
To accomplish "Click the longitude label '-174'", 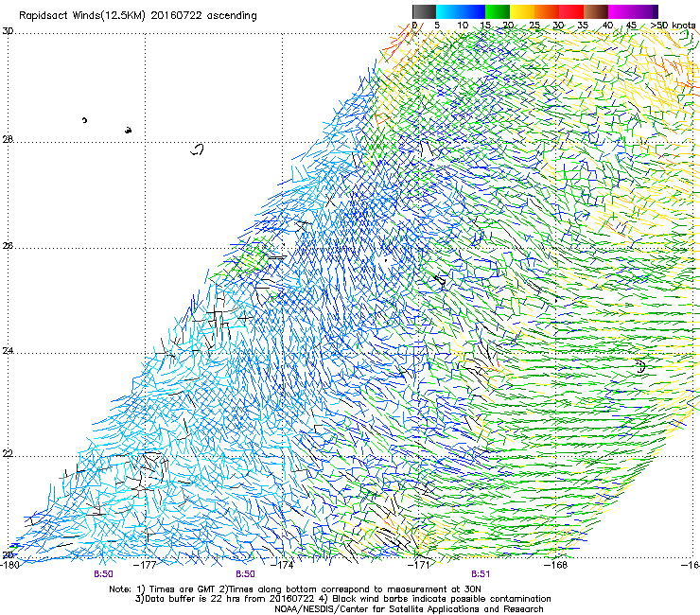I will coord(283,565).
